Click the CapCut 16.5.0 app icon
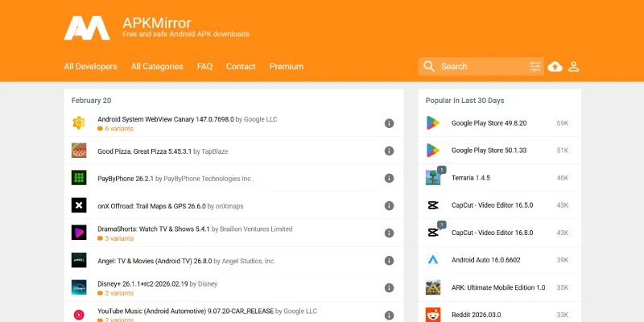The height and width of the screenshot is (322, 644). [x=433, y=205]
